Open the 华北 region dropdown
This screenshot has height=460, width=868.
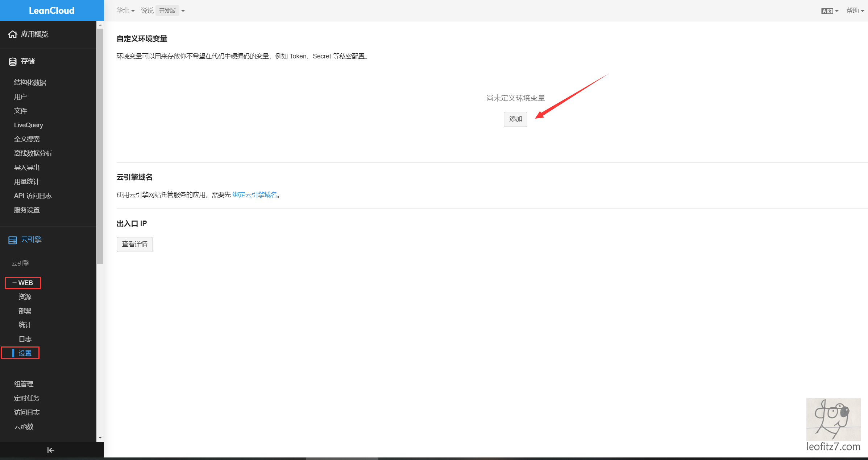(x=125, y=11)
